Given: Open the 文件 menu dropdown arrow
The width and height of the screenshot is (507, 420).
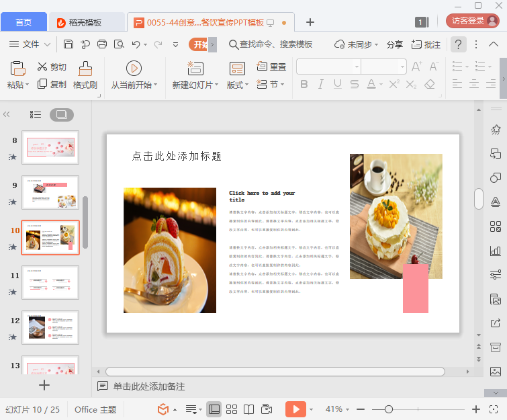Looking at the screenshot, I should 47,44.
